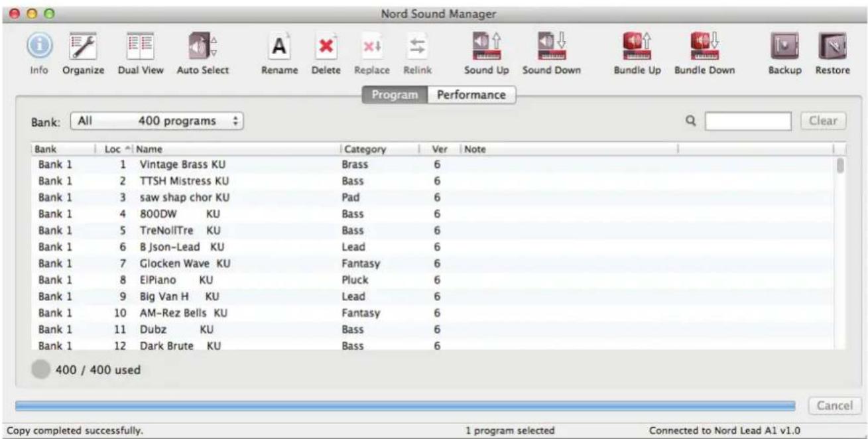Click Fantasy category in Glocken Wave row
868x439 pixels.
361,264
